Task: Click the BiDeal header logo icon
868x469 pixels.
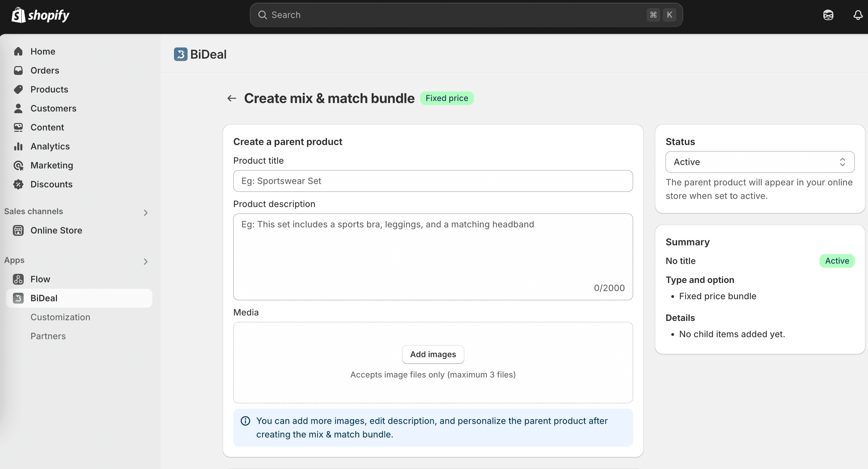Action: tap(180, 54)
